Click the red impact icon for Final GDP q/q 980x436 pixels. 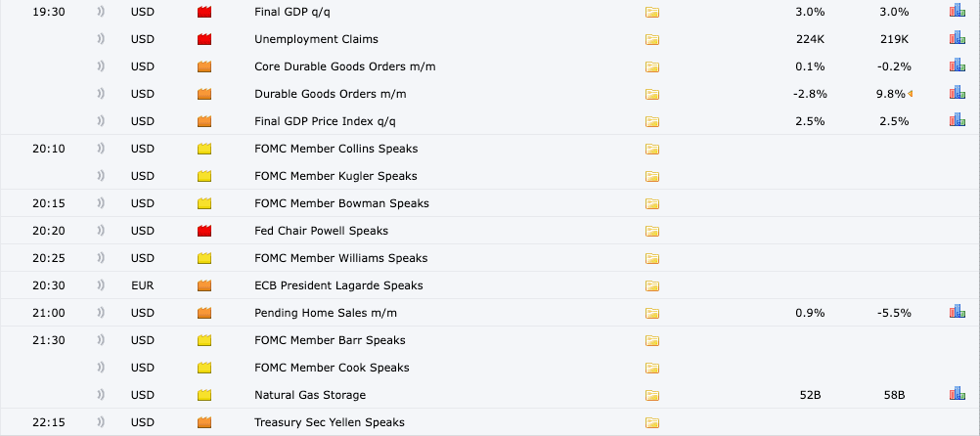tap(204, 12)
